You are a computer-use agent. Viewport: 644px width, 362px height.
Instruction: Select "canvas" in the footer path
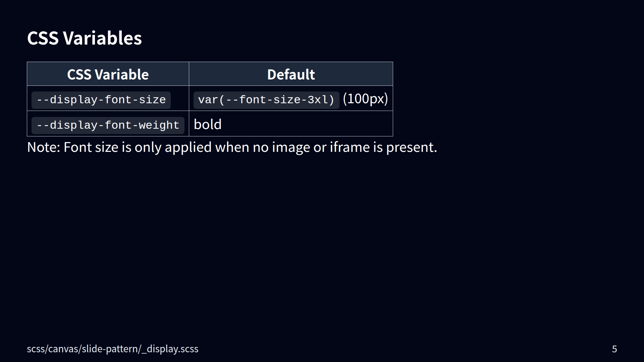pyautogui.click(x=63, y=349)
